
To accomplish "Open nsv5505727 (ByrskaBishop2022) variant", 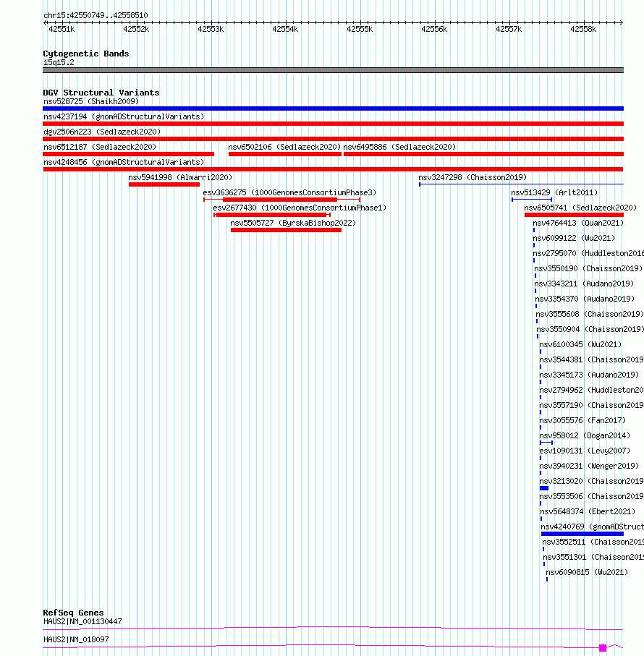I will coord(293,223).
